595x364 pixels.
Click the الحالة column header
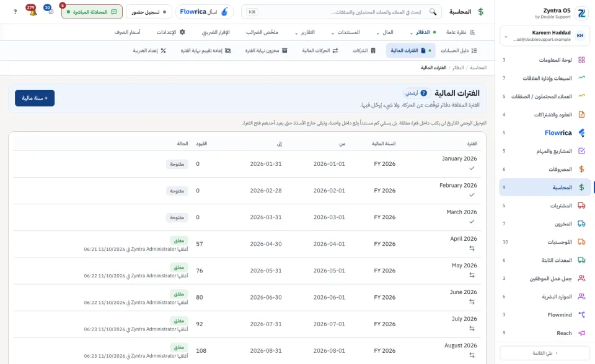[x=182, y=144]
